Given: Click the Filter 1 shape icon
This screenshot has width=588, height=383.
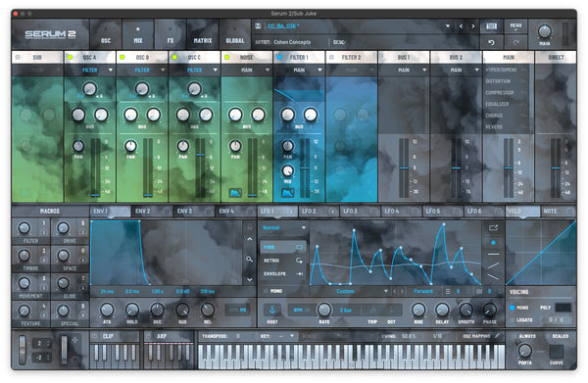Looking at the screenshot, I should tap(287, 193).
